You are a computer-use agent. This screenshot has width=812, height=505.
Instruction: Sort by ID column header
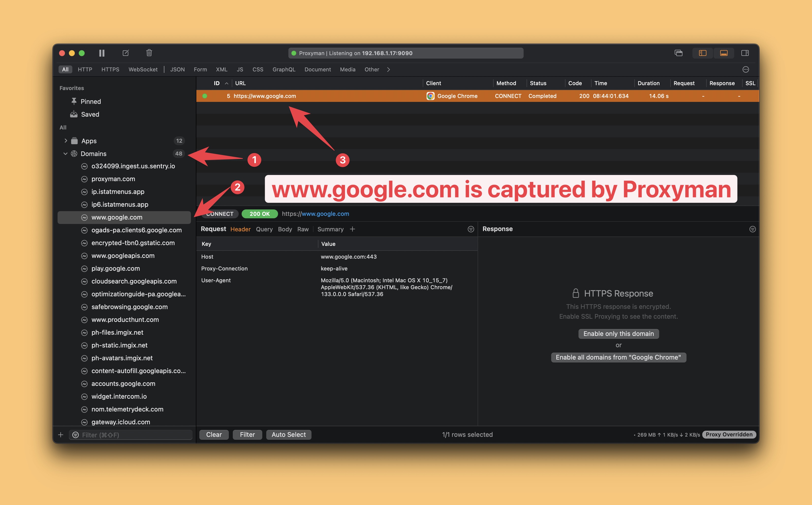click(217, 83)
